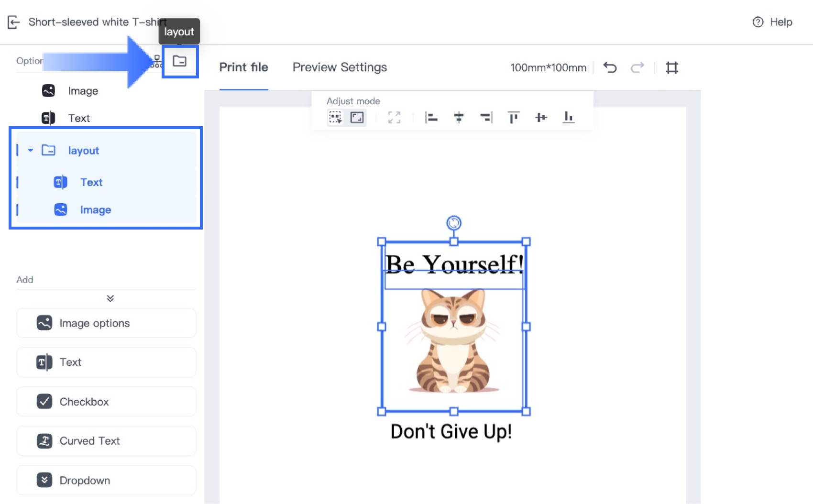Collapse the layout group

click(x=31, y=150)
